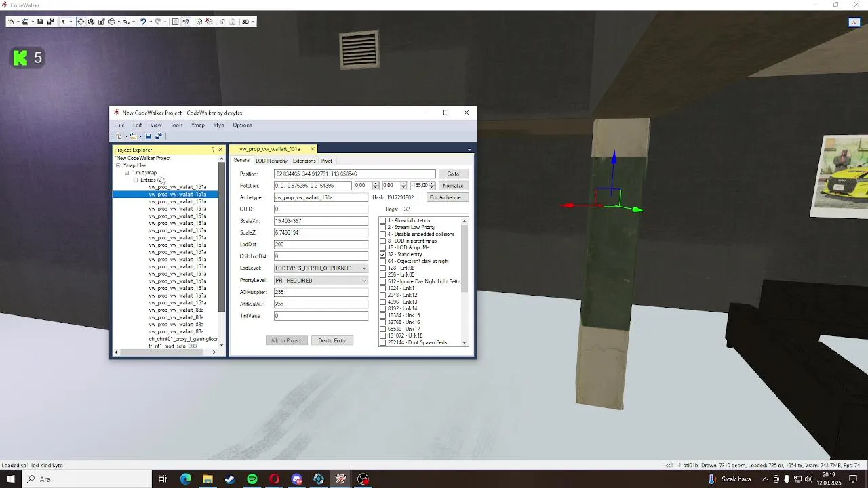868x488 pixels.
Task: Toggle '128 - Unk08' checkbox
Action: pos(382,268)
